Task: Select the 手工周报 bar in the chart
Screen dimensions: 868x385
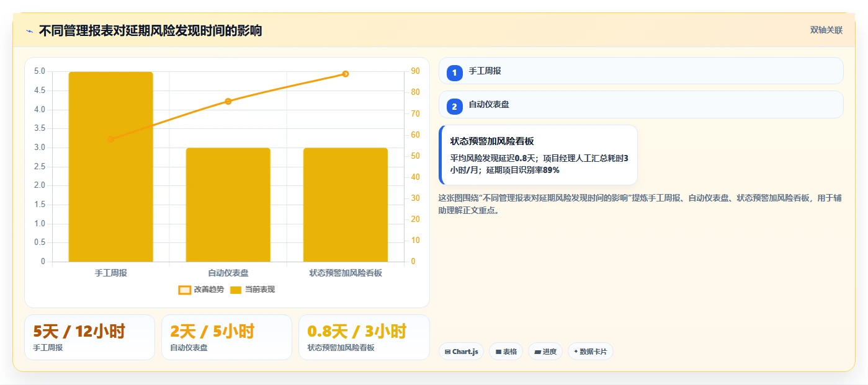Action: [110, 167]
